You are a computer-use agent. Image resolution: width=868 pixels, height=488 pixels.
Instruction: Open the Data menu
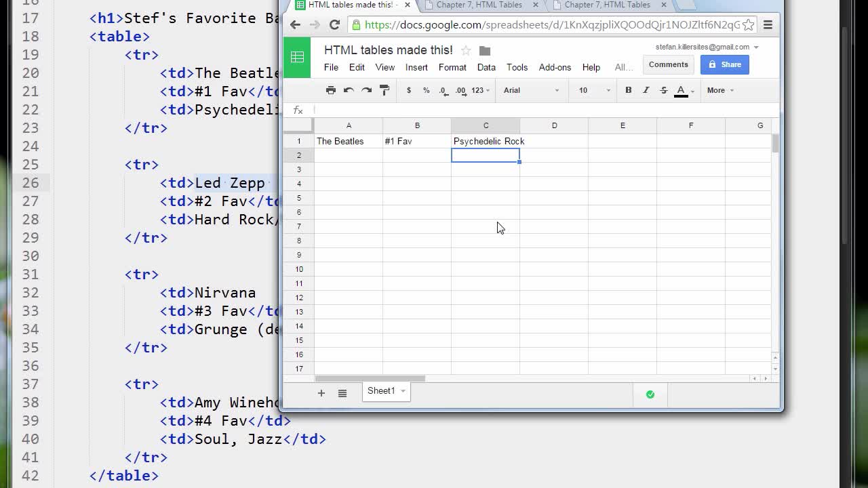[486, 67]
